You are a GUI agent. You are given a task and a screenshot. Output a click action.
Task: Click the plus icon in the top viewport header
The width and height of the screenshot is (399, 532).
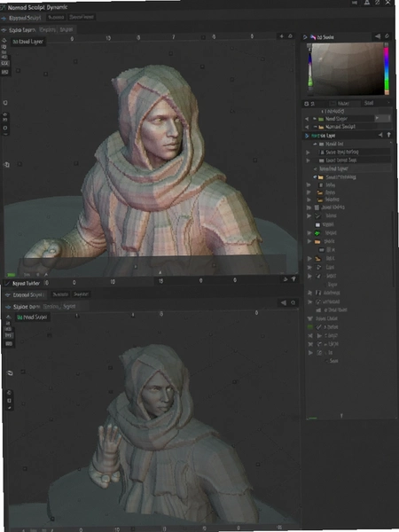pyautogui.click(x=281, y=36)
